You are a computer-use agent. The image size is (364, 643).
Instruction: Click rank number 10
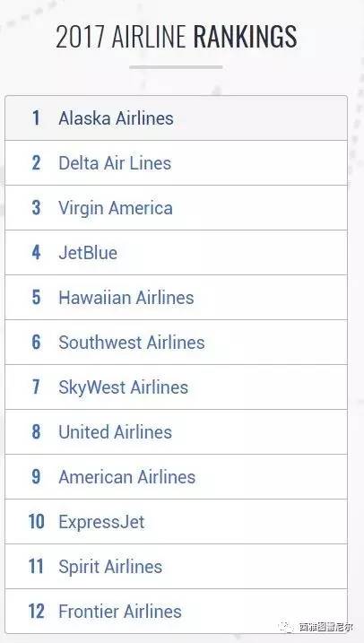(36, 521)
